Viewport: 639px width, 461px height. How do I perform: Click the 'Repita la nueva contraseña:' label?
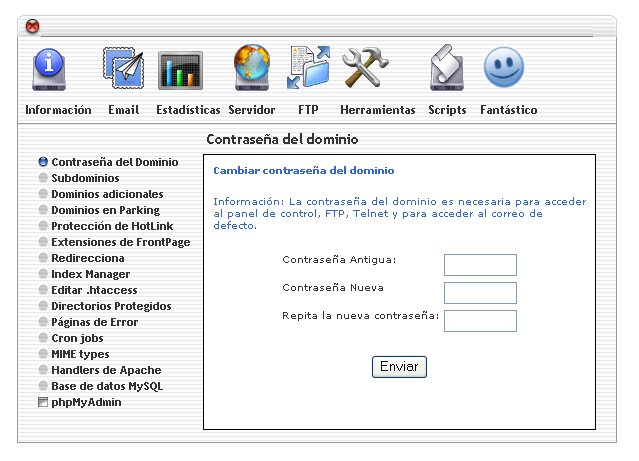(361, 316)
